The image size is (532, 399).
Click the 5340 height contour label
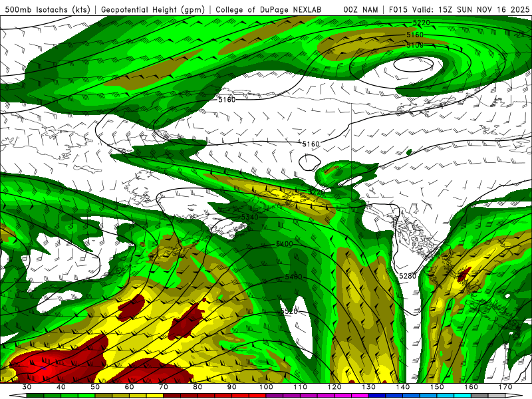[x=250, y=217]
